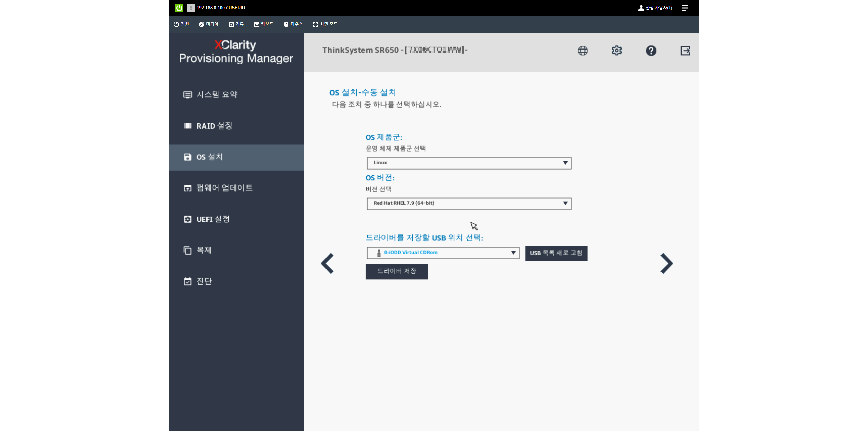Viewport: 868px width, 431px height.
Task: Click the globe language icon
Action: [x=583, y=51]
